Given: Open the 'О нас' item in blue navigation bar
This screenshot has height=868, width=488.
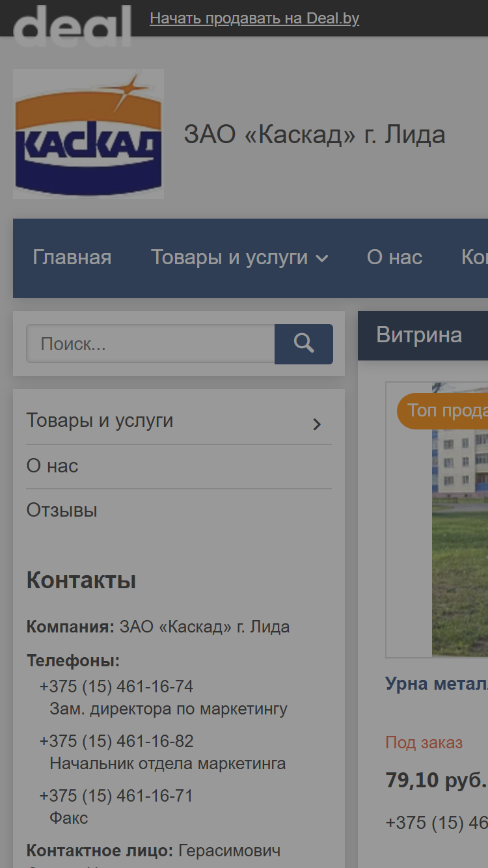Looking at the screenshot, I should (394, 257).
